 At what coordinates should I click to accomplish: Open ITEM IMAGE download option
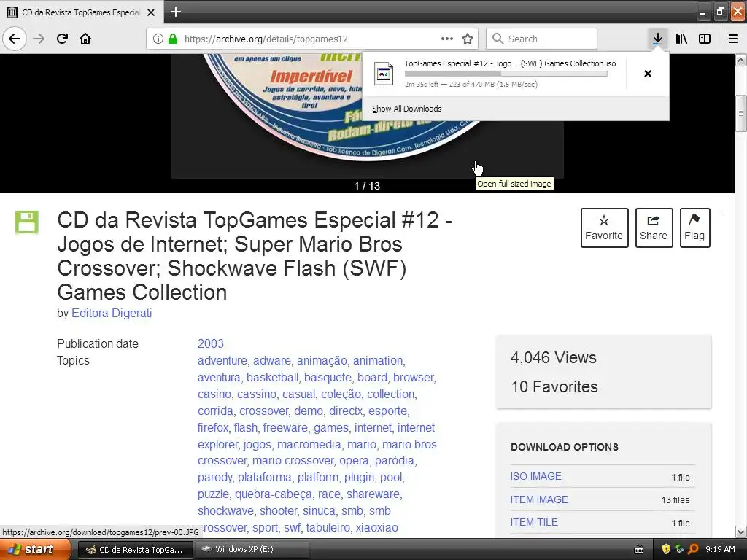click(x=539, y=499)
